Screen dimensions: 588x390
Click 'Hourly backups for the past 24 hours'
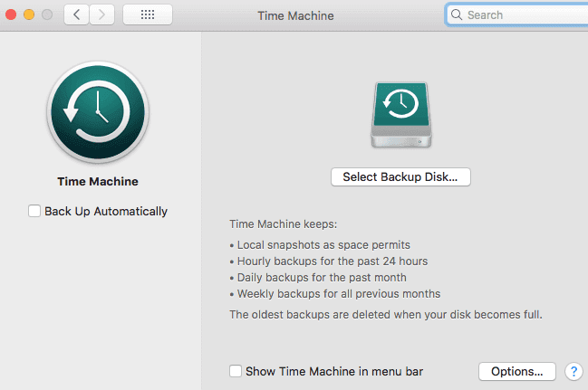coord(333,262)
